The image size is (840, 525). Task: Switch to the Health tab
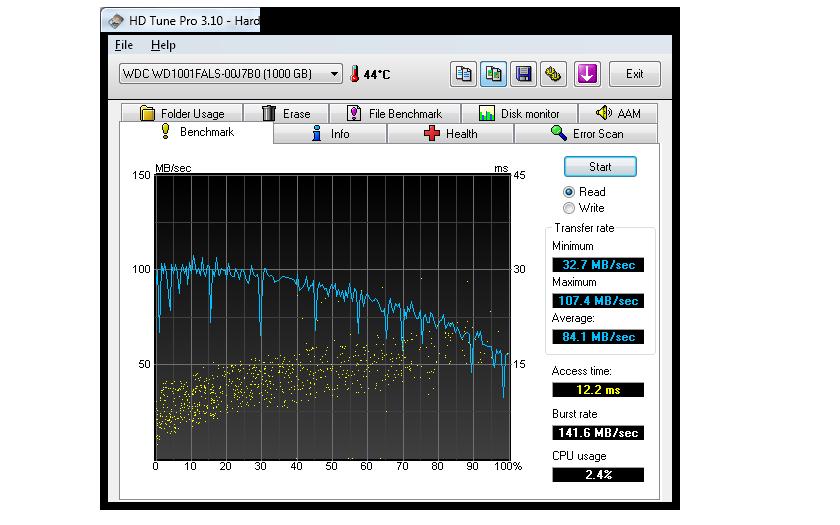pyautogui.click(x=451, y=134)
